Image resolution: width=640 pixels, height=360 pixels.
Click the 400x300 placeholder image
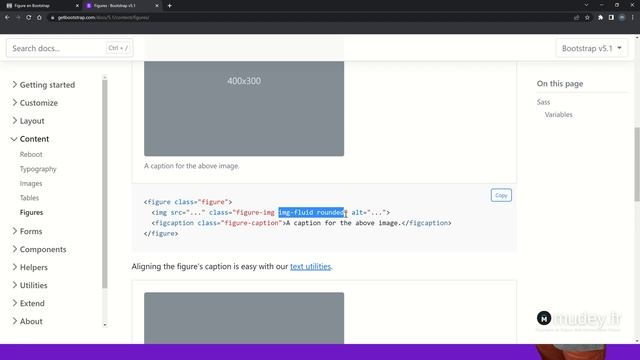pos(244,109)
